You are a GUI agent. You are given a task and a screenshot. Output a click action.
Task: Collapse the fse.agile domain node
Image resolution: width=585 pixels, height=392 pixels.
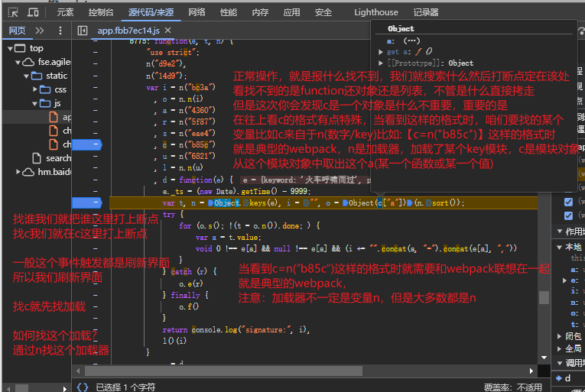[18, 63]
